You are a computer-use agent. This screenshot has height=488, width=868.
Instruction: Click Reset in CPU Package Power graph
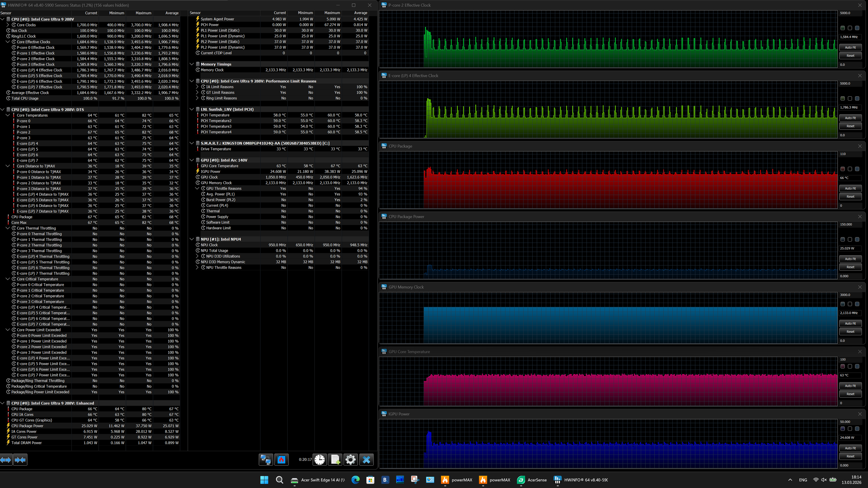(x=850, y=267)
